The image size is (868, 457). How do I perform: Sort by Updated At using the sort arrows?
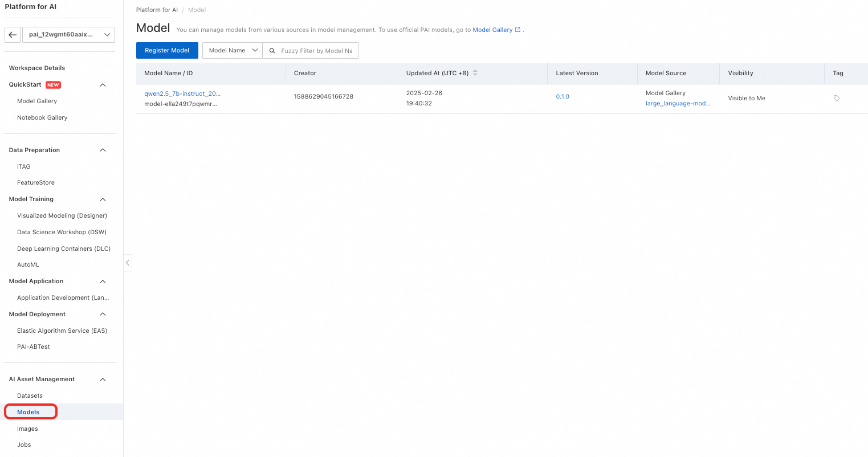click(x=475, y=73)
